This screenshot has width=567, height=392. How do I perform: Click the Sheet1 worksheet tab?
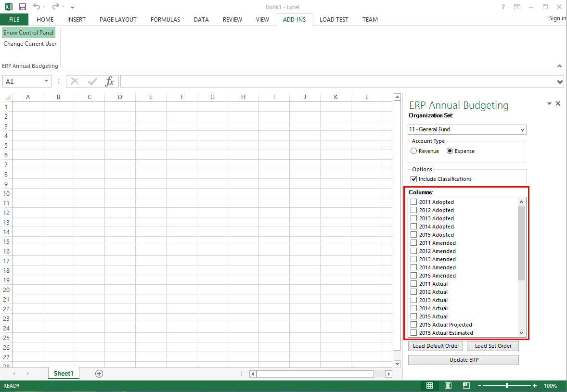tap(64, 374)
